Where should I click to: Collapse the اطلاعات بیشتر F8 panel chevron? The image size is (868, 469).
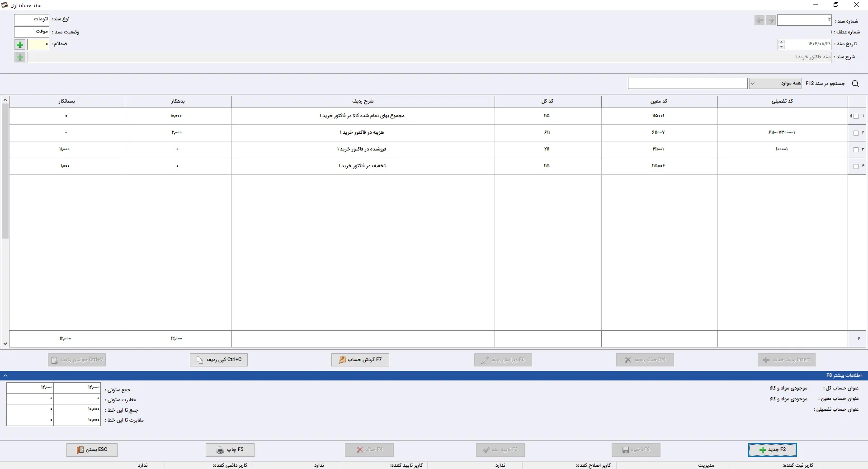click(5, 375)
